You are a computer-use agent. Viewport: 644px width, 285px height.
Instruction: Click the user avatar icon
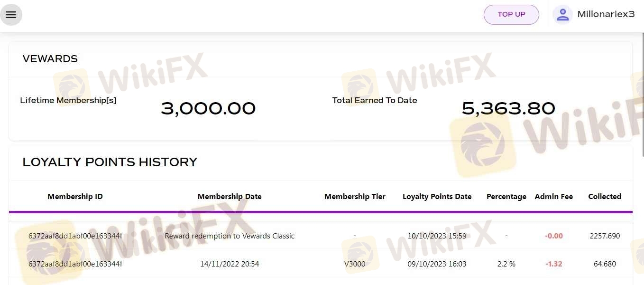click(x=562, y=15)
